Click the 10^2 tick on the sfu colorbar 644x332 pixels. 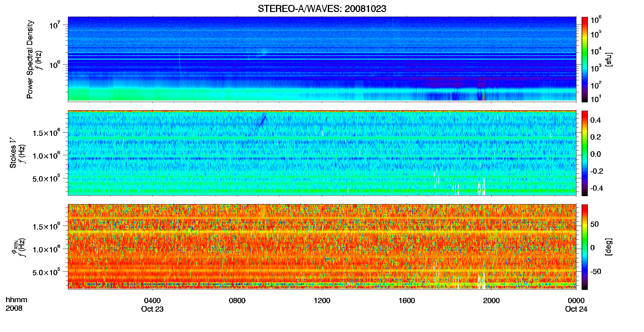596,84
